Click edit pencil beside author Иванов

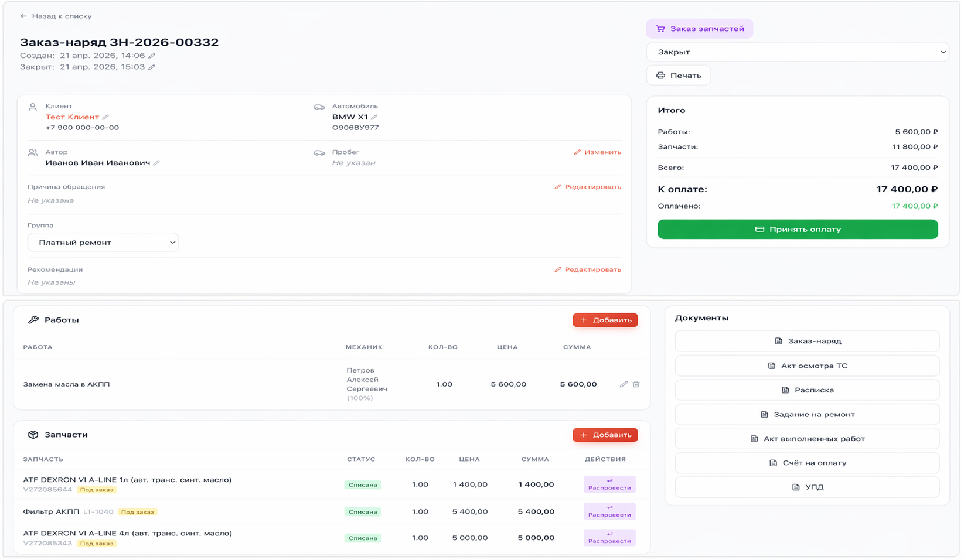[x=156, y=163]
